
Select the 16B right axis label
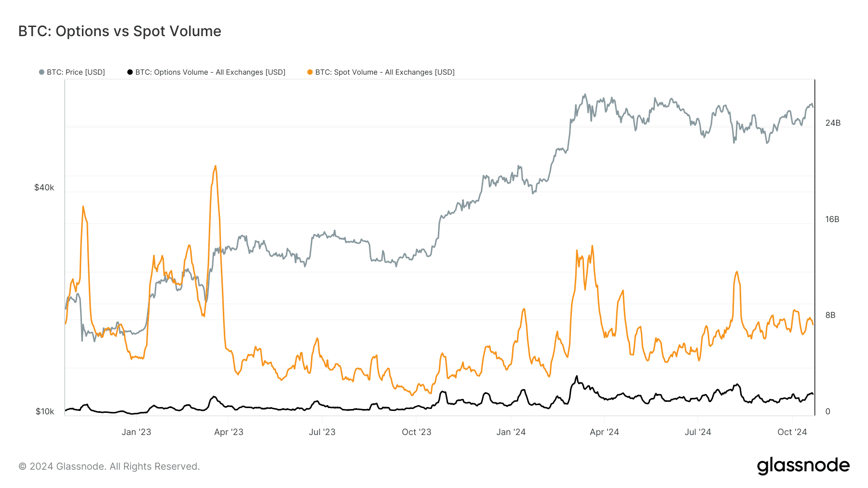pyautogui.click(x=832, y=219)
